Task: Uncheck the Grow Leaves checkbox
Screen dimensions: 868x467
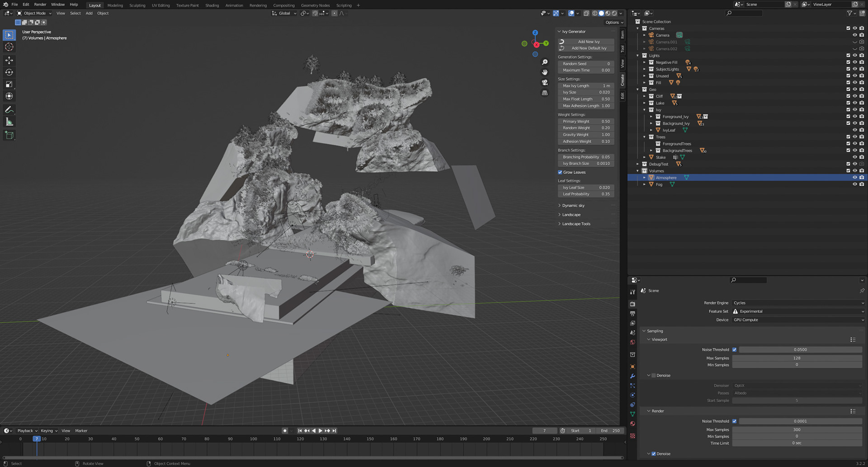Action: point(560,172)
